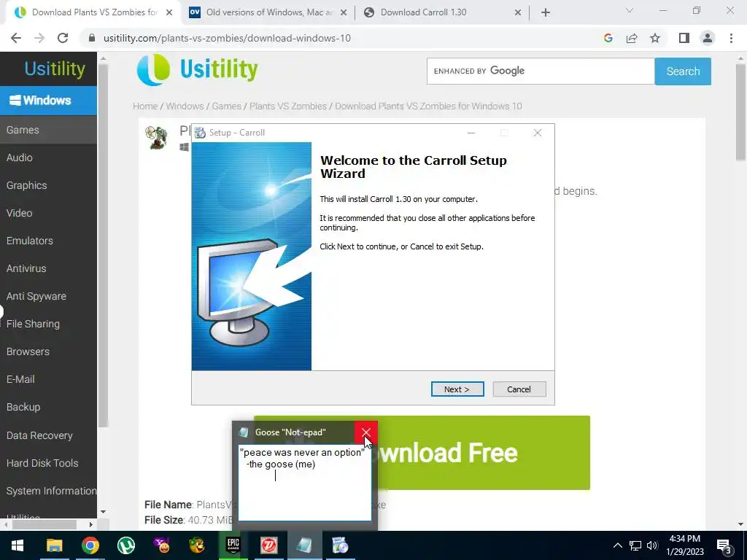Click the sidebar scroll down arrow
747x560 pixels.
pyautogui.click(x=103, y=512)
